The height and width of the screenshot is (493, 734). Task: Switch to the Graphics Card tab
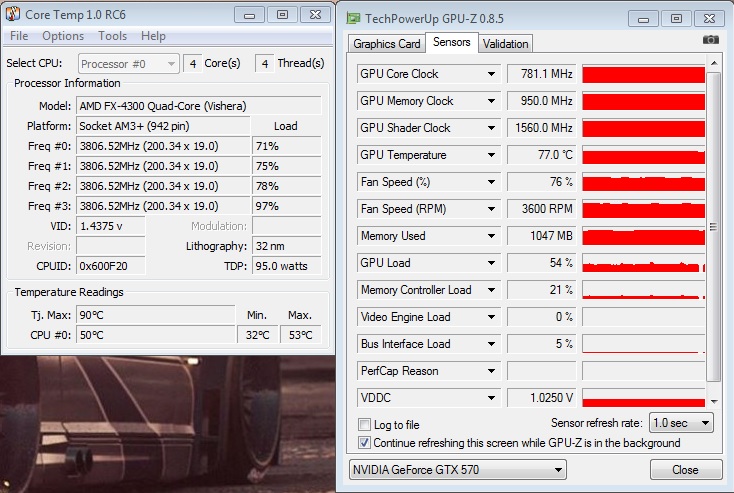coord(387,44)
